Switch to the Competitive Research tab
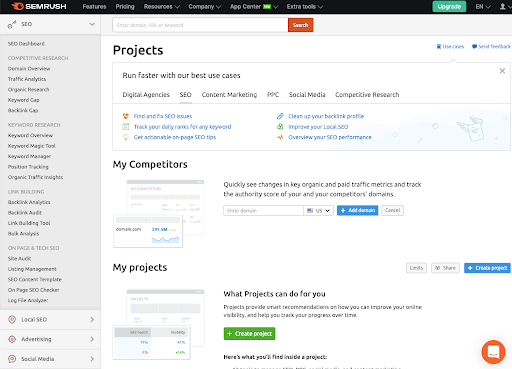The image size is (512, 369). click(x=367, y=95)
